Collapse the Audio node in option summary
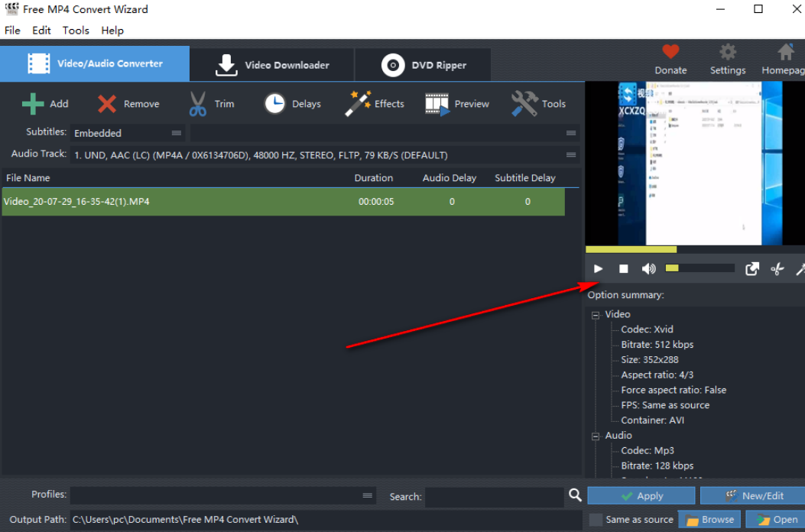The height and width of the screenshot is (532, 805). click(x=596, y=436)
